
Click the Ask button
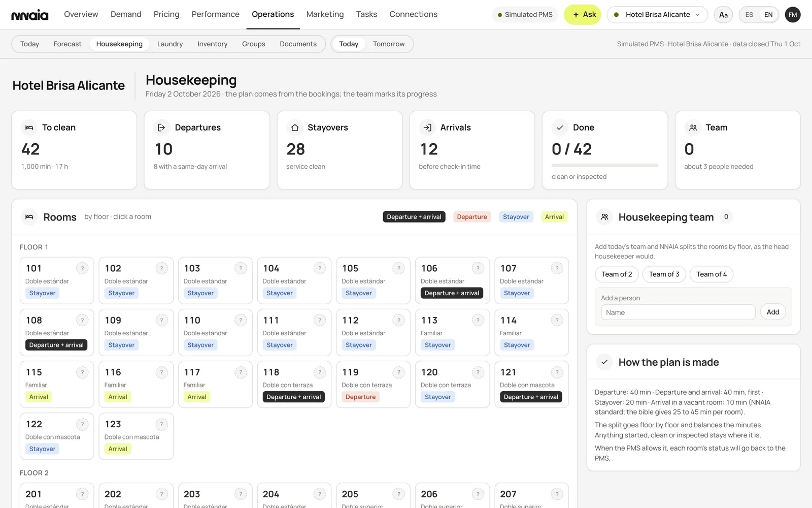click(583, 15)
